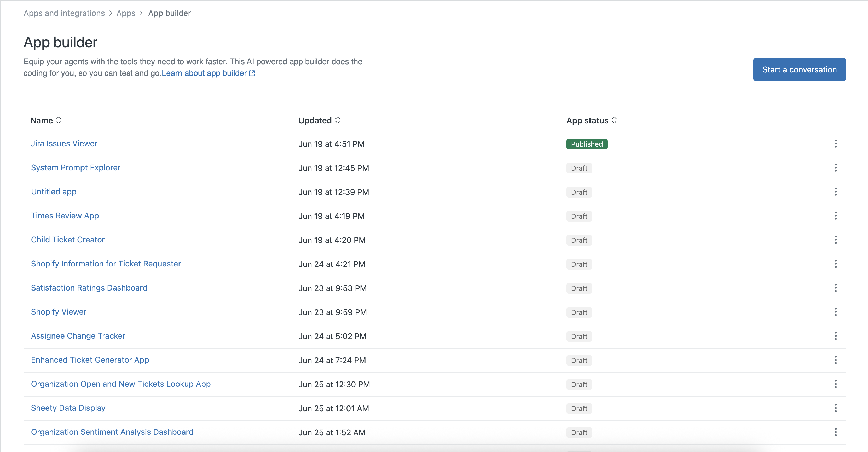
Task: Open options menu for Enhanced Ticket Generator App
Action: coord(836,360)
